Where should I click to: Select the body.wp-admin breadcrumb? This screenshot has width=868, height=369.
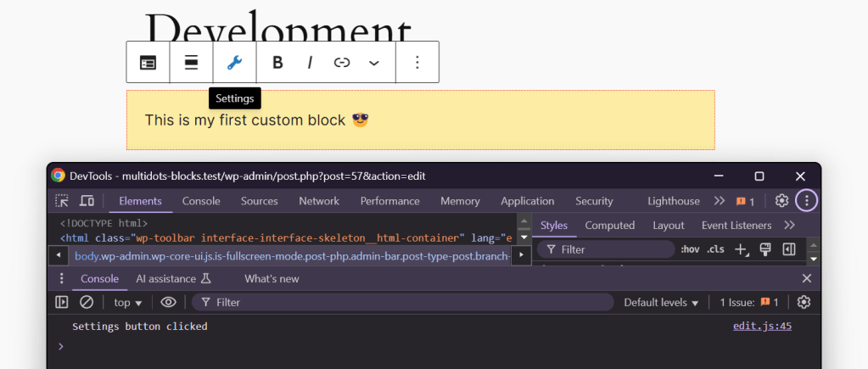tap(292, 255)
